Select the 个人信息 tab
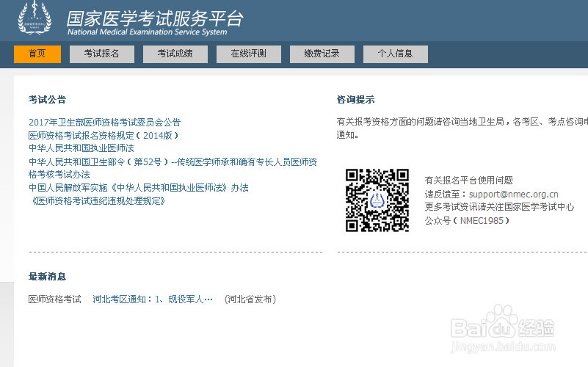The image size is (588, 367). (x=395, y=54)
